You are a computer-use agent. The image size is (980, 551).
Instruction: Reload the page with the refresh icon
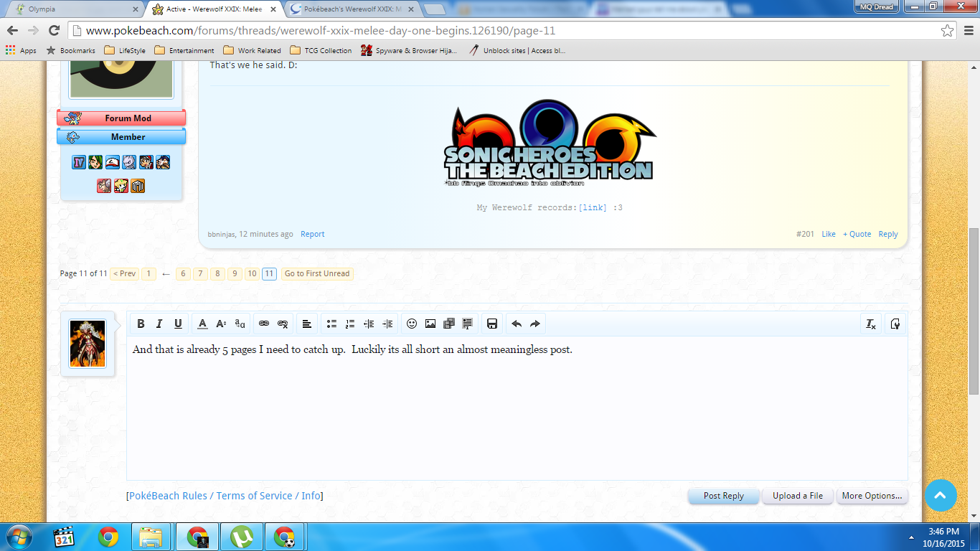point(54,31)
